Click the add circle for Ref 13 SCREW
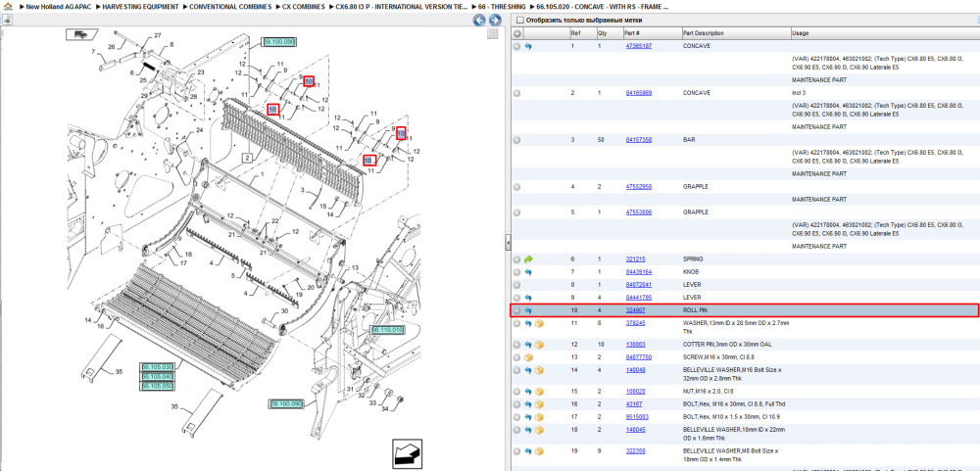This screenshot has height=471, width=980. pos(516,357)
